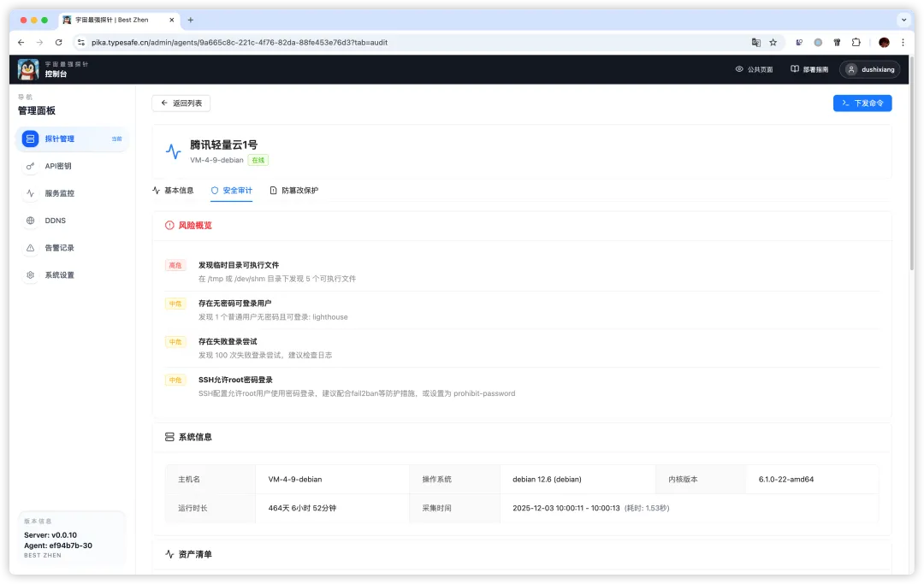Select the 宇宙最强探针 | Best Zhen browser tab

tap(119, 20)
